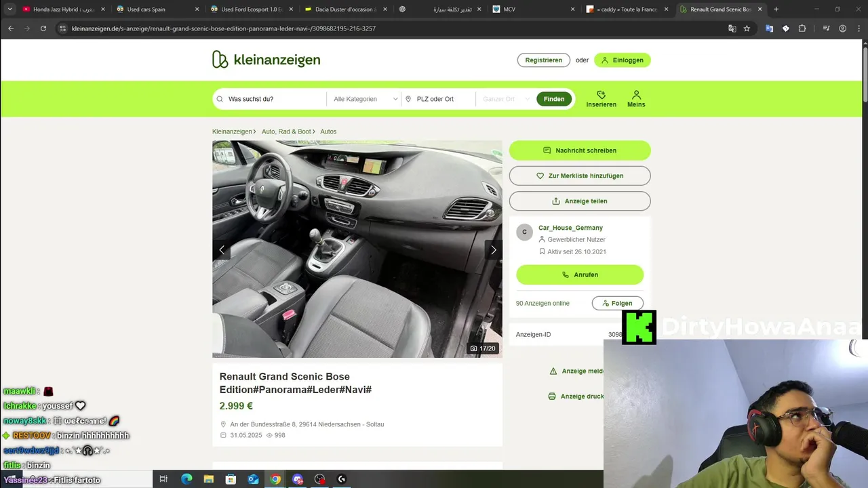This screenshot has width=868, height=488.
Task: Click Kleinanzeigen breadcrumb link
Action: [x=232, y=131]
